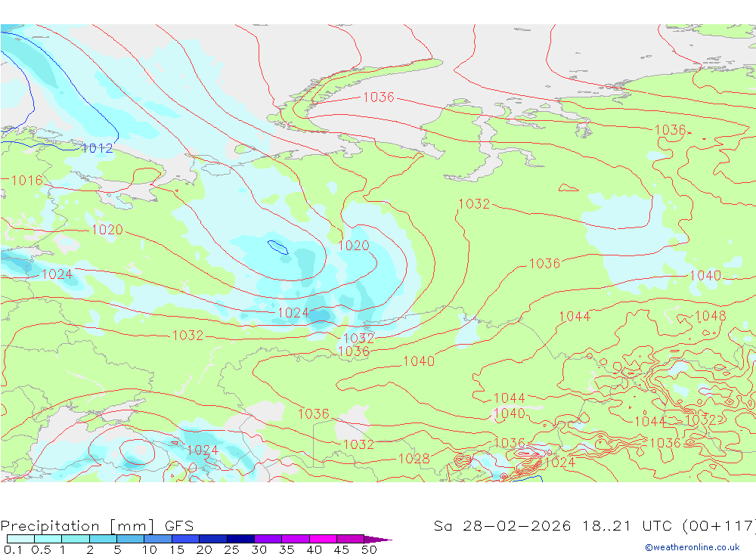Click the blue 1012 isobar label
756x554 pixels.
tap(98, 148)
